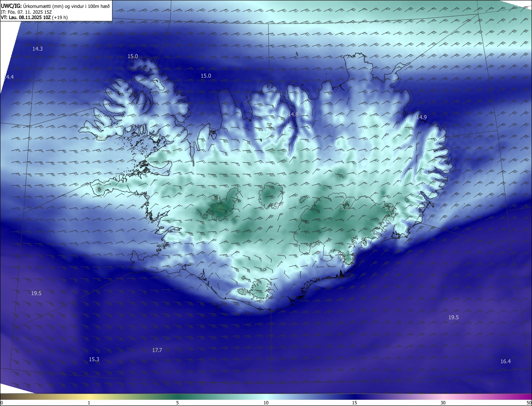Viewport: 532px width, 406px height.
Task: Click the 14.4 value label at the map edge
Action: coord(8,77)
